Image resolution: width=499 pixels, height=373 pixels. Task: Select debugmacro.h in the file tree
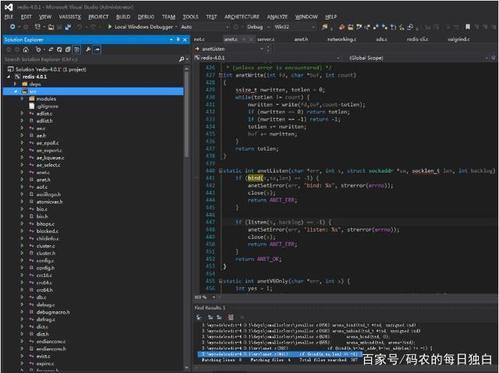53,312
